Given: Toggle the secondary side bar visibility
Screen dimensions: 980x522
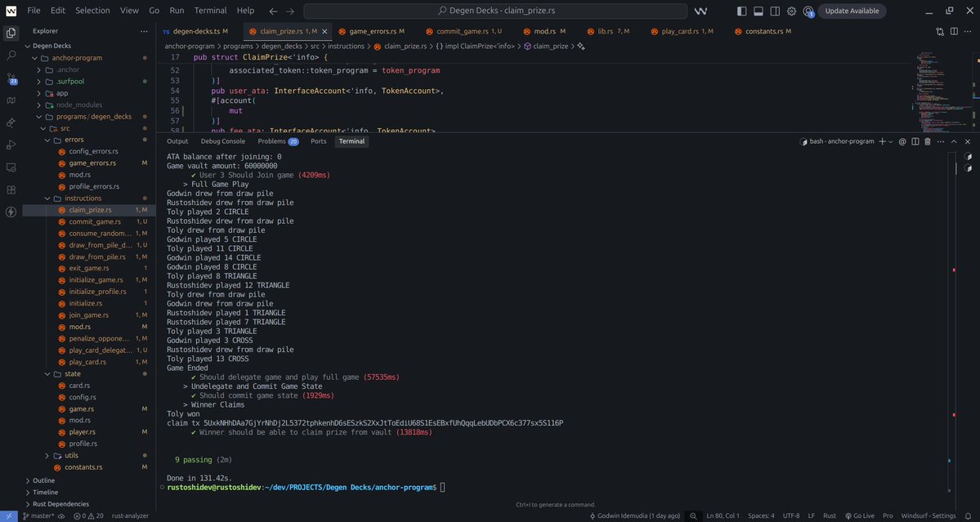Looking at the screenshot, I should click(x=775, y=11).
